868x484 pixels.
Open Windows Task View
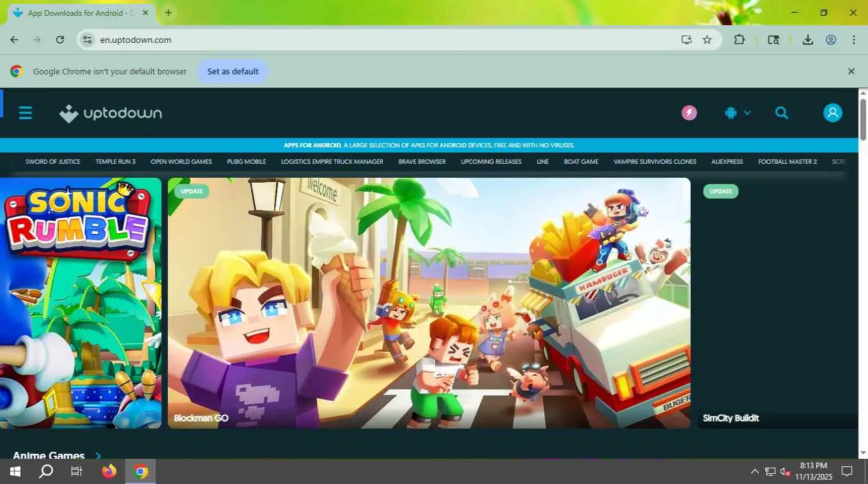click(x=76, y=471)
